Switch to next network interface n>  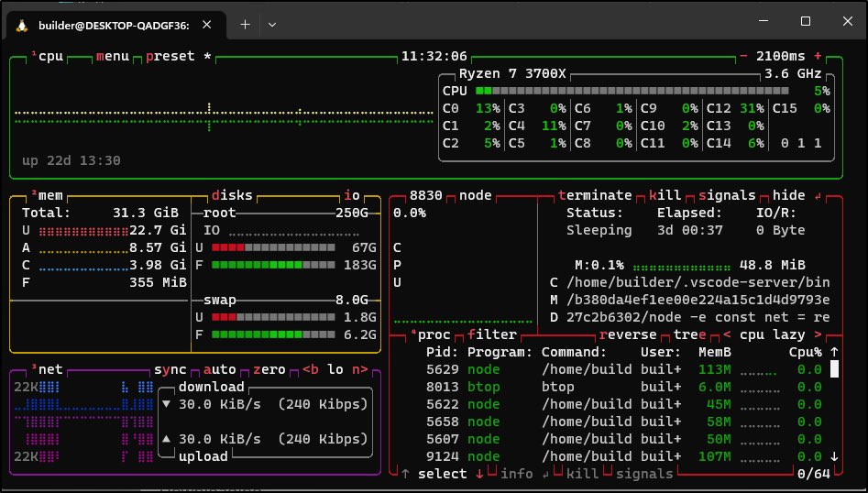tap(360, 369)
